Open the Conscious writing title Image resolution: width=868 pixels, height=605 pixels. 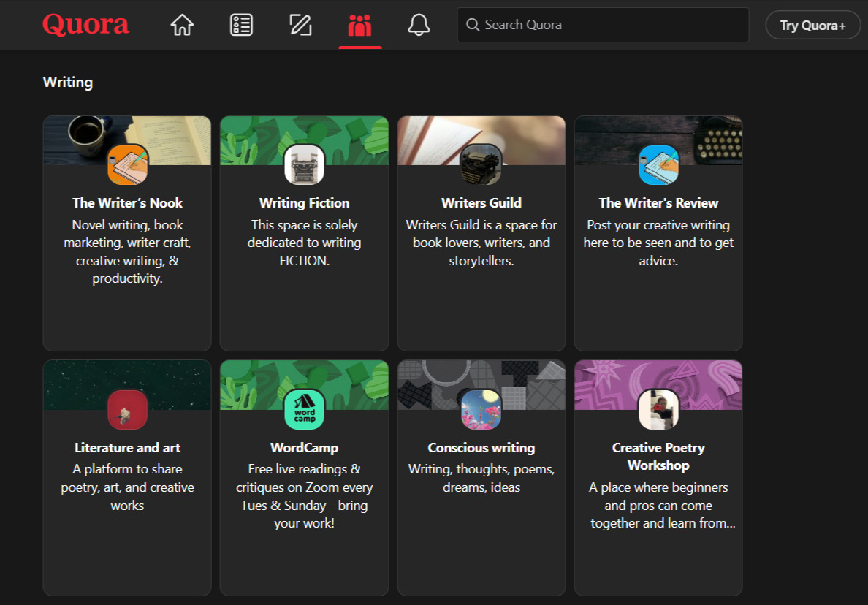[481, 448]
